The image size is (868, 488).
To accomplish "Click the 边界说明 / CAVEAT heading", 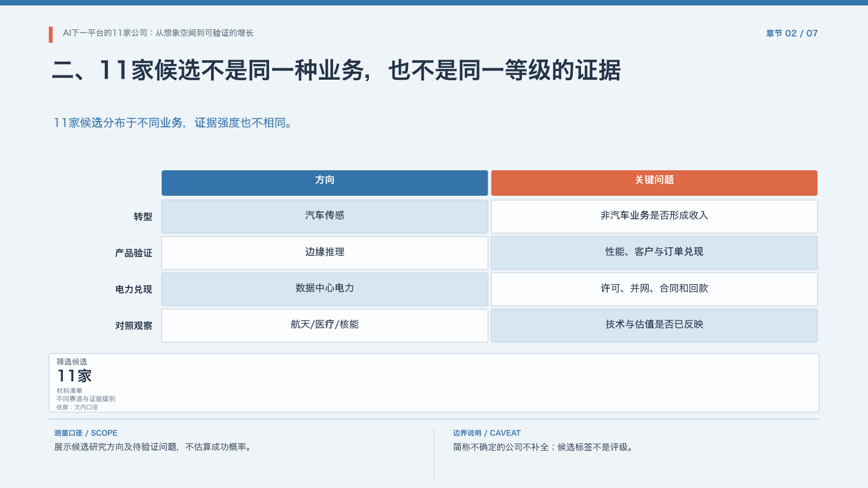I will [487, 433].
